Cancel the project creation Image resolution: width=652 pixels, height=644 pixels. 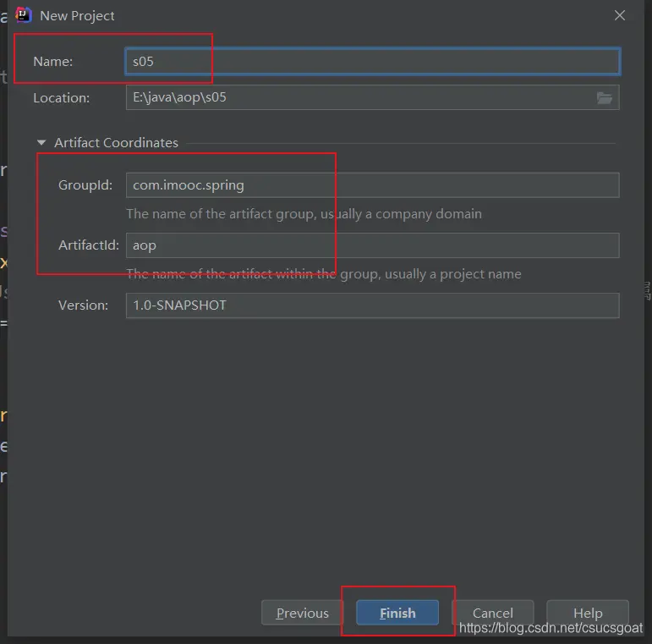click(492, 613)
